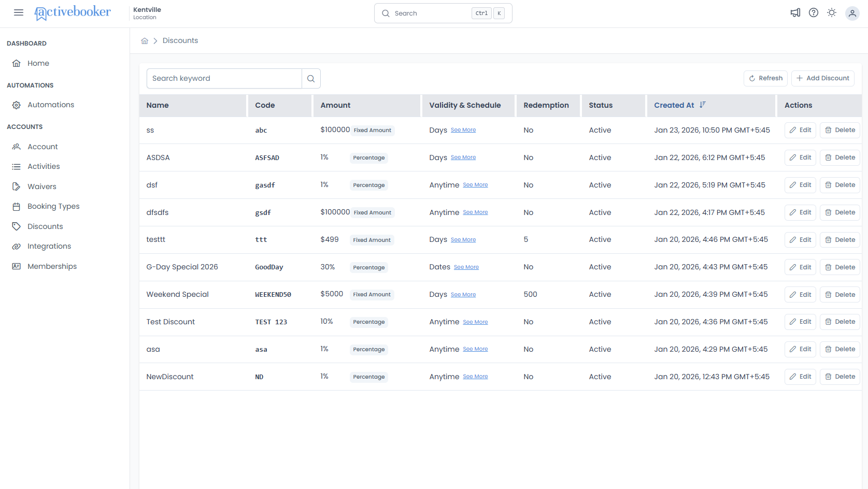Edit the Test Discount row

click(800, 322)
